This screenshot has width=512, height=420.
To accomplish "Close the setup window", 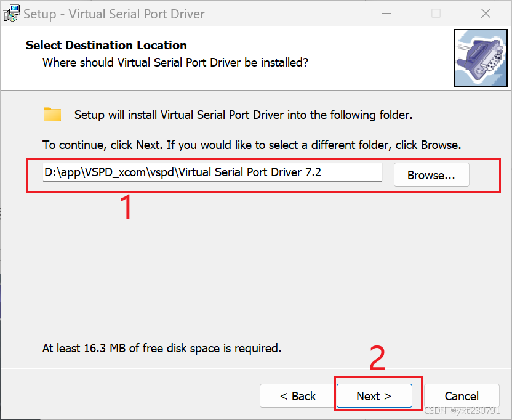I will [486, 14].
